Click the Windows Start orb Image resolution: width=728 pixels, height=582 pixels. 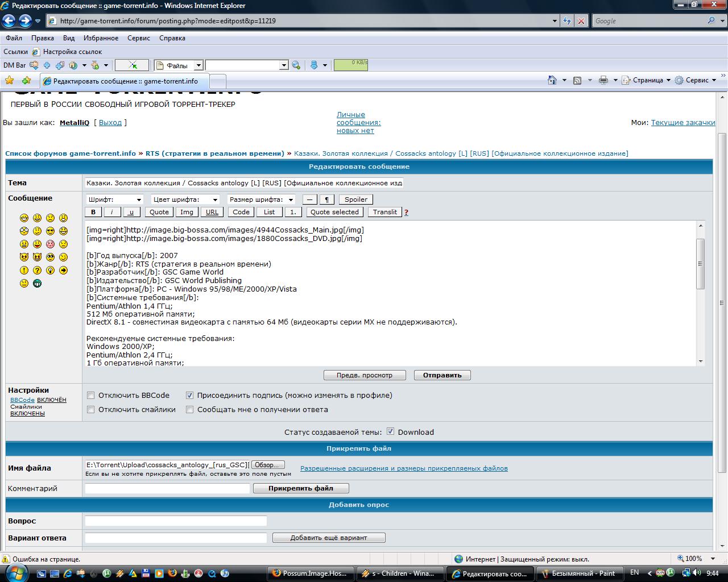15,572
